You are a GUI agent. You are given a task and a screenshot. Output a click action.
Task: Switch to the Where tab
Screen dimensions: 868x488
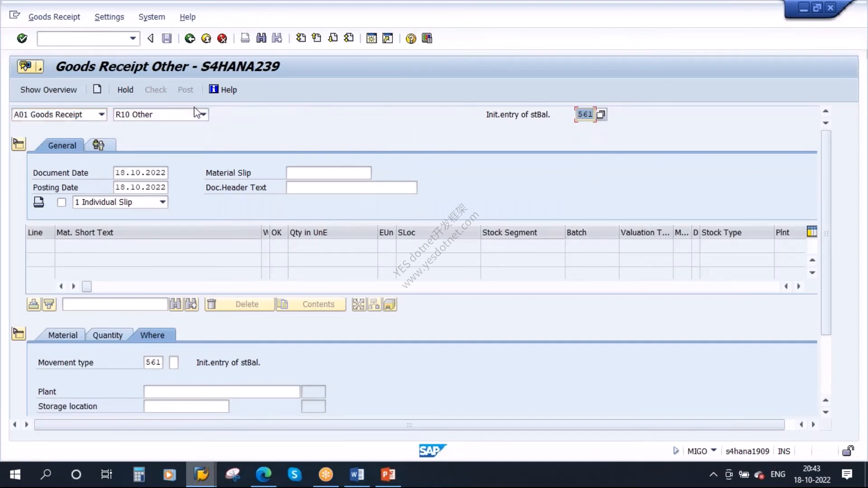click(152, 335)
